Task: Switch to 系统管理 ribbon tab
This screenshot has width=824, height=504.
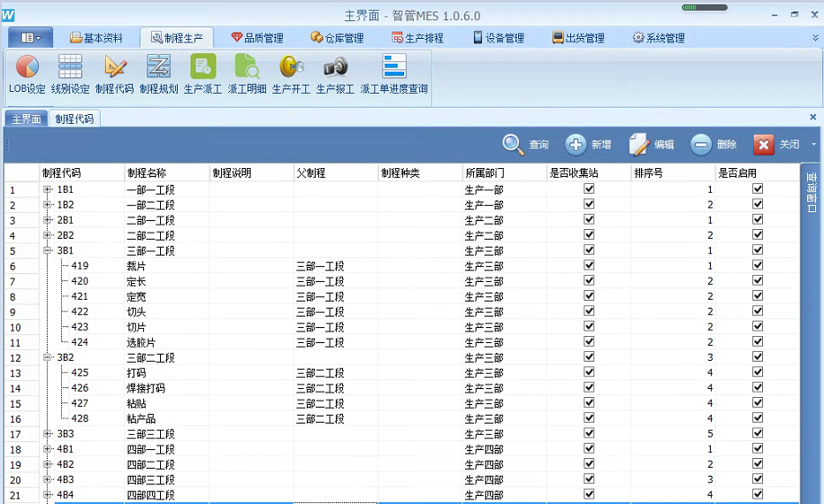Action: pos(659,38)
